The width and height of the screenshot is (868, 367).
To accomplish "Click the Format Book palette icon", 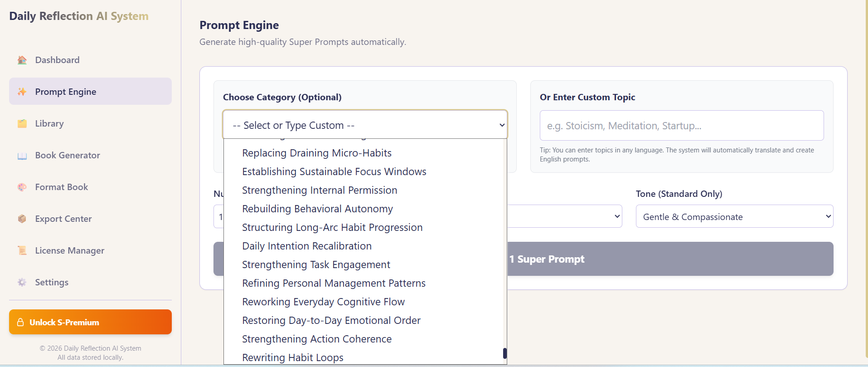I will 22,187.
